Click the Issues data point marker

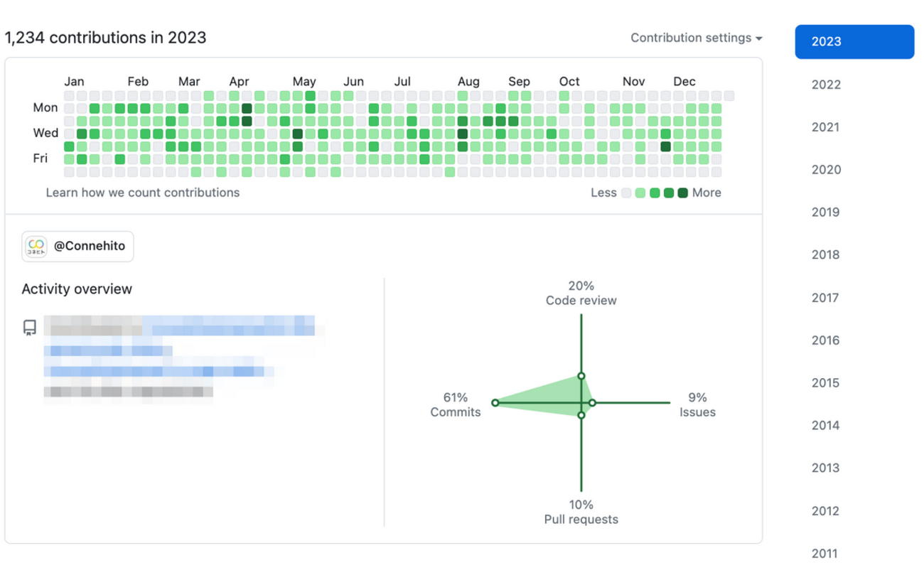(592, 403)
